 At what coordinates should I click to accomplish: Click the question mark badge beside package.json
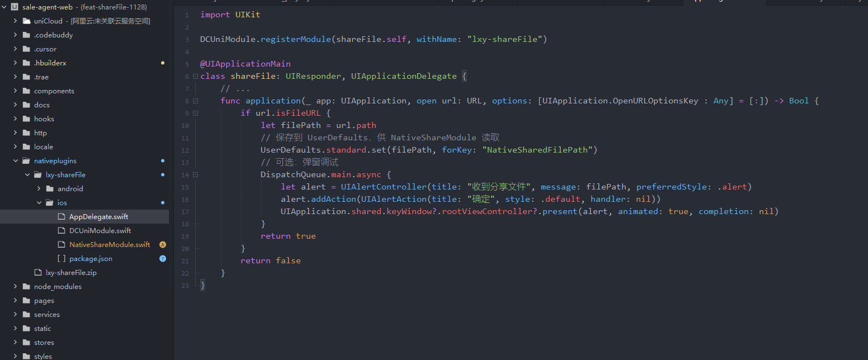(x=163, y=259)
